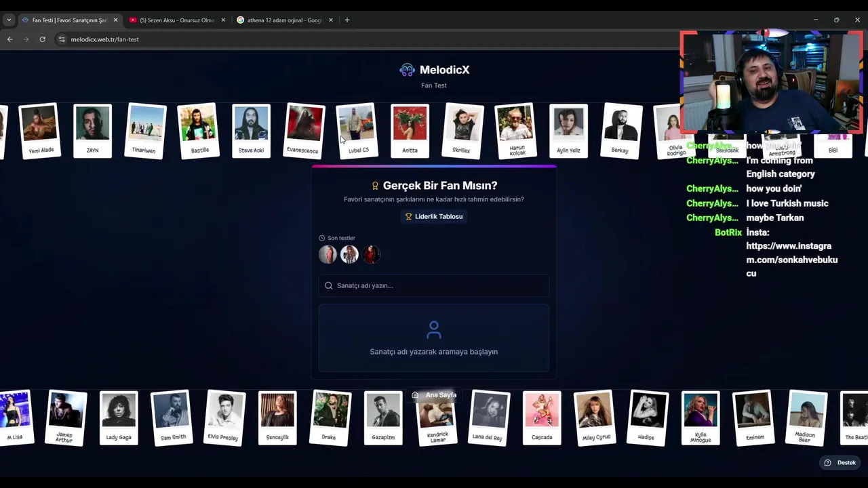This screenshot has width=868, height=488.
Task: Switch to the Sezen Aksu YouTube tab
Action: [x=176, y=20]
